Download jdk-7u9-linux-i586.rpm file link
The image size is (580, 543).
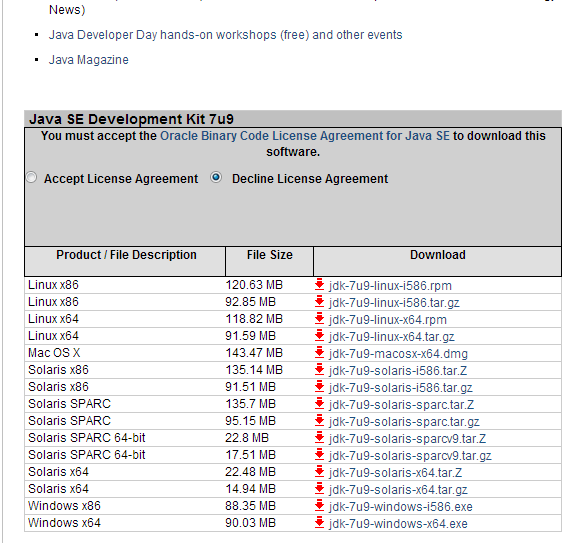tap(390, 286)
